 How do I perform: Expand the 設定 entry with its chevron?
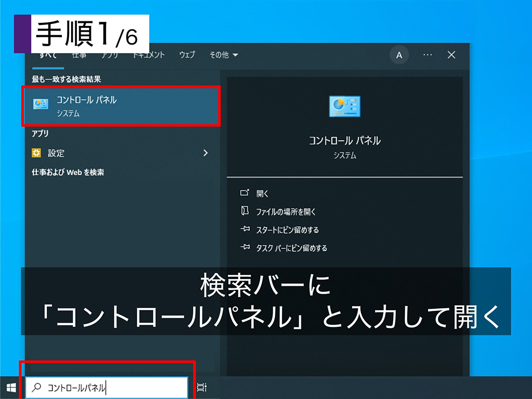point(205,153)
